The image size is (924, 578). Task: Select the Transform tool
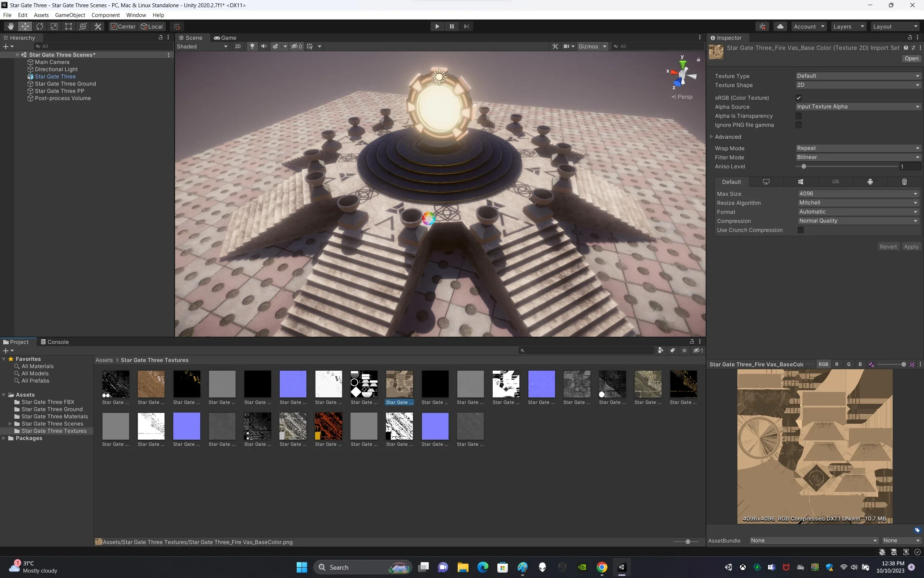(83, 26)
